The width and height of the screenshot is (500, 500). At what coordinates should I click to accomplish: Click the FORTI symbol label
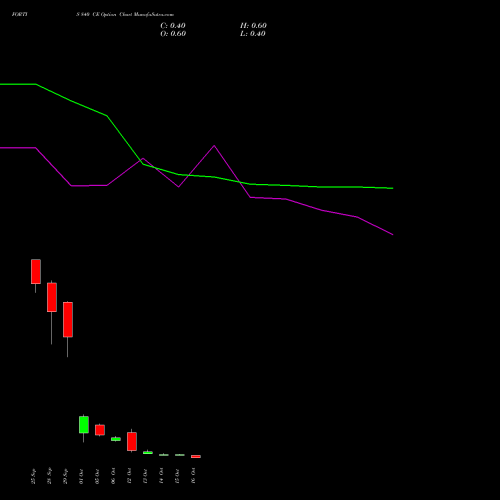pos(20,14)
